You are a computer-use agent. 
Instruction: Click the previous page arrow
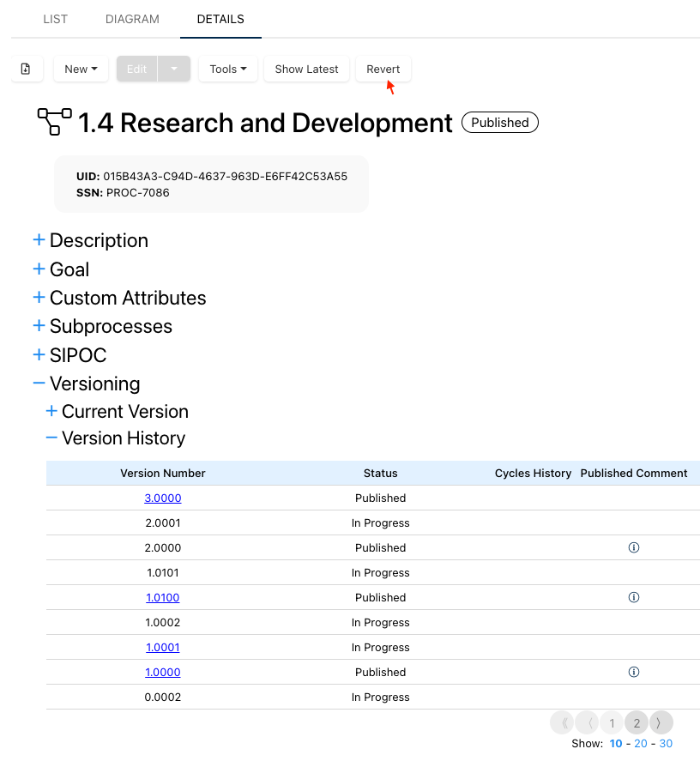coord(588,722)
